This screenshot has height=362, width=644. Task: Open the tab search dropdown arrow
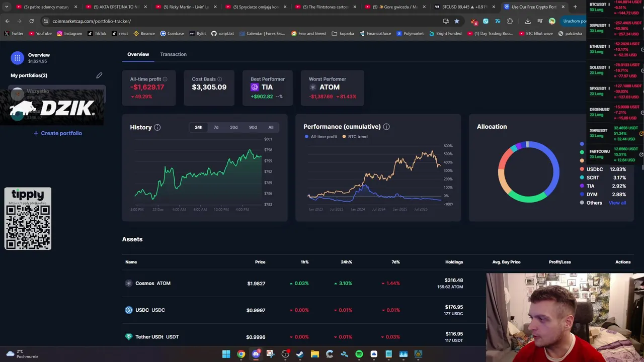pos(7,7)
